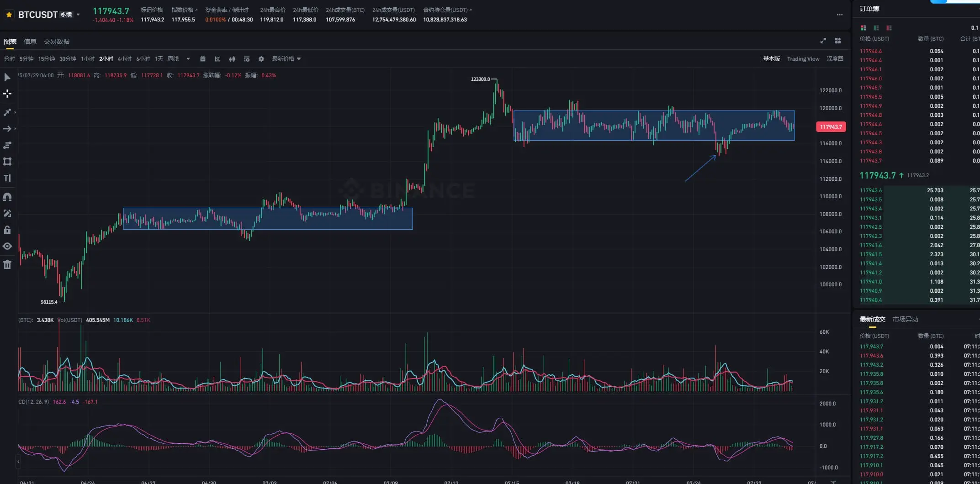Image resolution: width=980 pixels, height=484 pixels.
Task: Switch to the 图表 tab
Action: click(x=10, y=42)
